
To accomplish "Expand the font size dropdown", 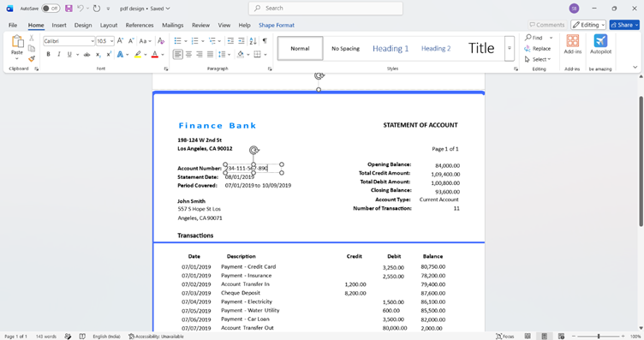I will click(111, 41).
